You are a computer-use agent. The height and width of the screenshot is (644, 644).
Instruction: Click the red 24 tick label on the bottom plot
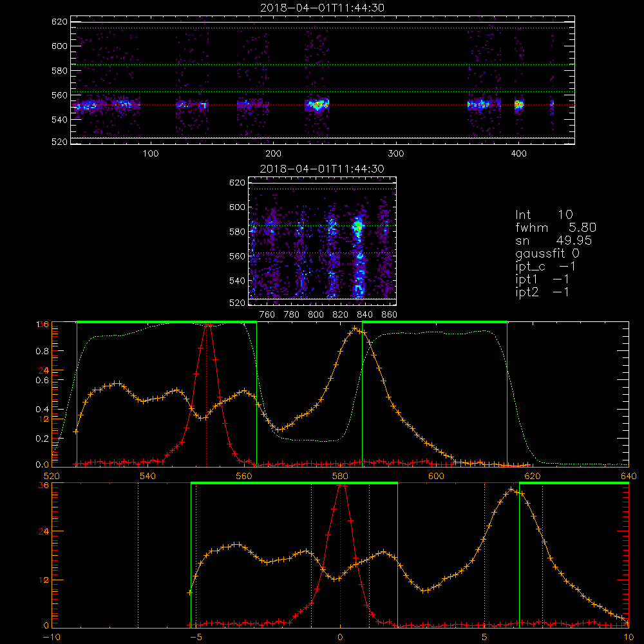[44, 531]
